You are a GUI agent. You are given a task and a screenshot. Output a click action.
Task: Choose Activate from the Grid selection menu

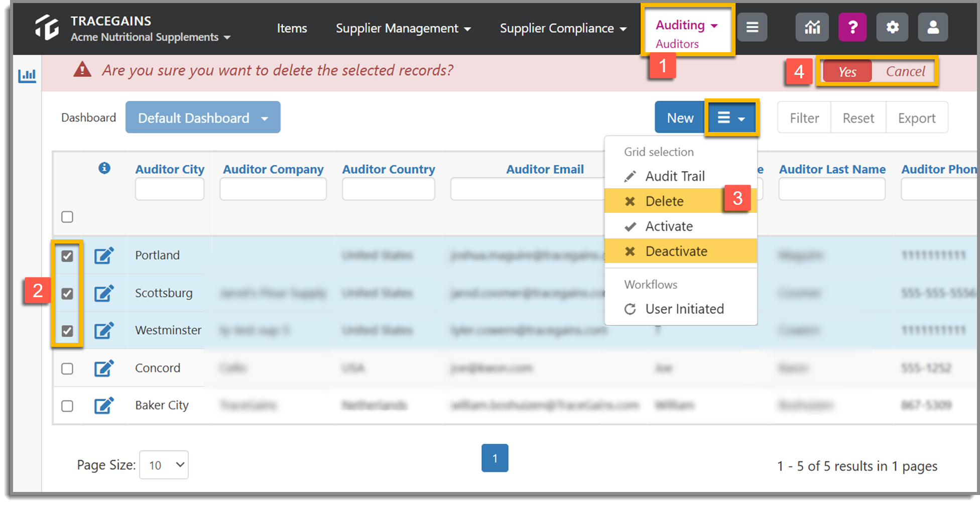(681, 226)
